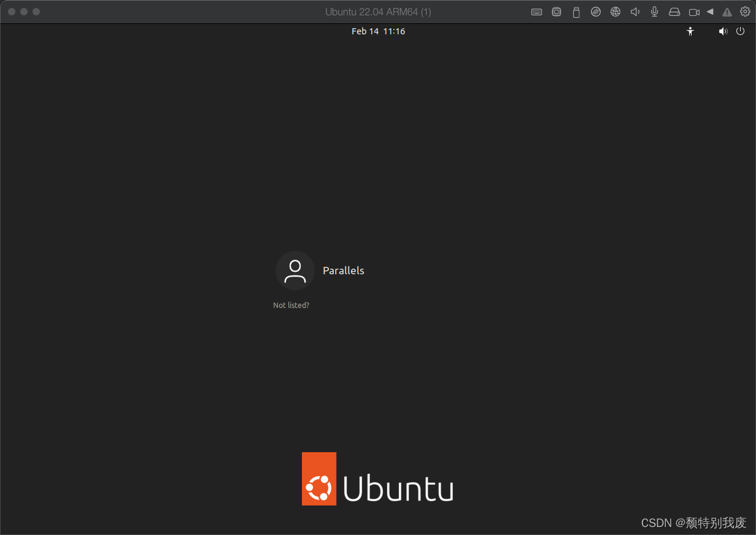Click the Not listed? link
The image size is (756, 535).
pos(291,305)
